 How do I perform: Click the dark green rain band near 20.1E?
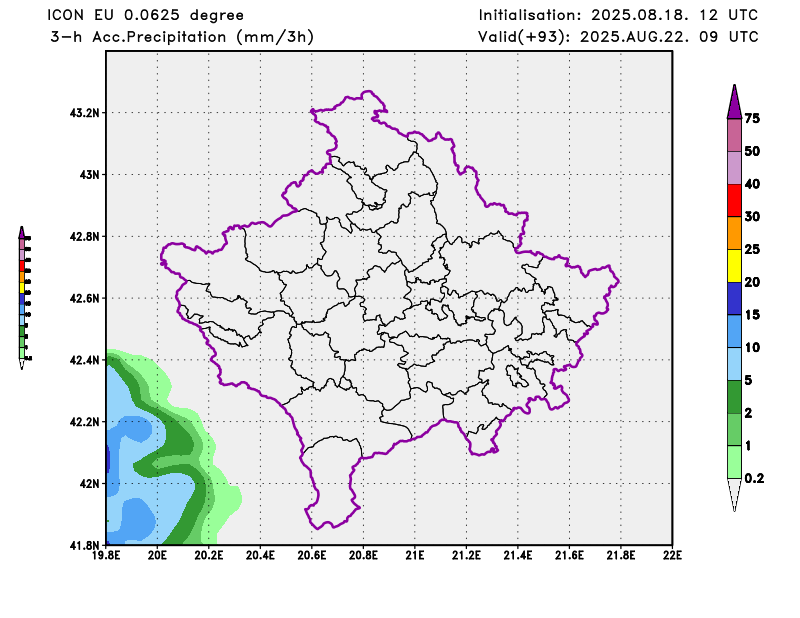pyautogui.click(x=180, y=434)
